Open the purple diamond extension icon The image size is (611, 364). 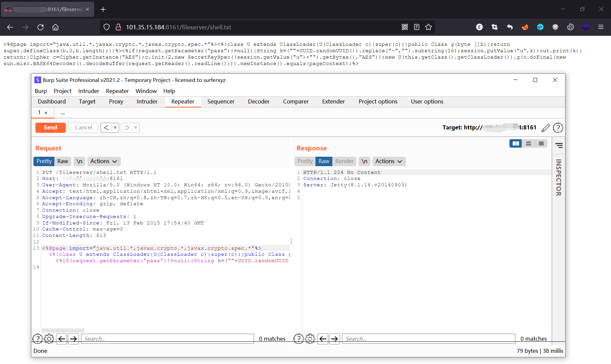click(586, 27)
